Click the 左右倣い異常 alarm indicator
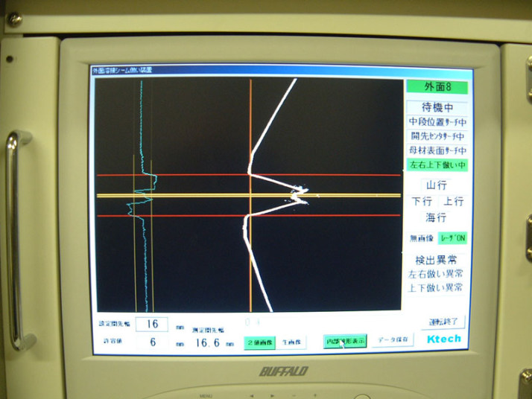Image resolution: width=532 pixels, height=399 pixels. pyautogui.click(x=437, y=274)
